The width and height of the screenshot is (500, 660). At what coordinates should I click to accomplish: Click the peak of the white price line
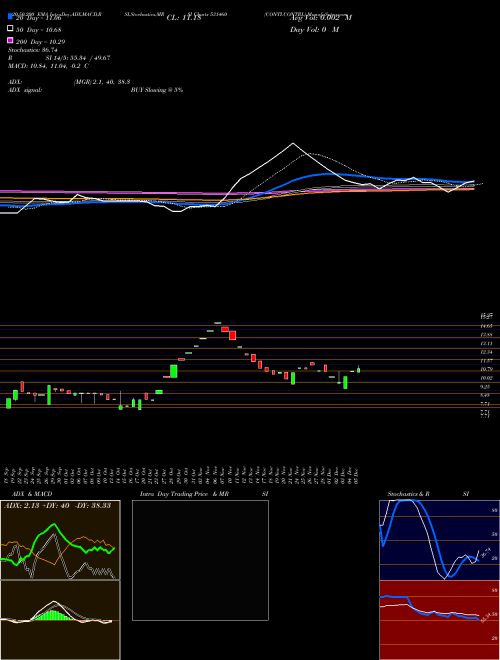pyautogui.click(x=293, y=144)
